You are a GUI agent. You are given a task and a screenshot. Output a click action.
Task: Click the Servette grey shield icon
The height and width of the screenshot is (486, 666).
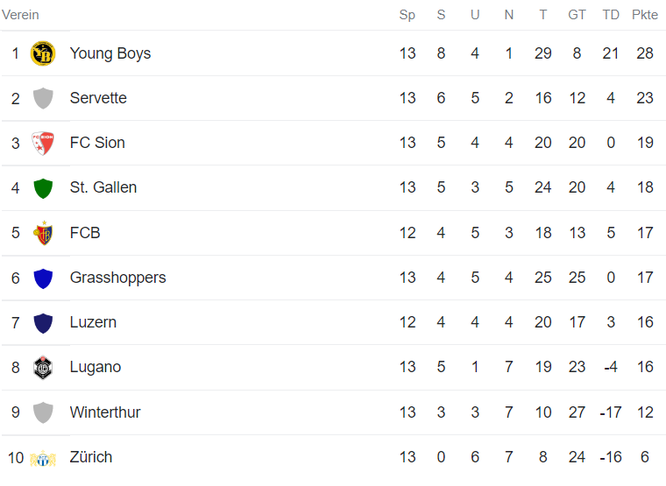[x=43, y=98]
